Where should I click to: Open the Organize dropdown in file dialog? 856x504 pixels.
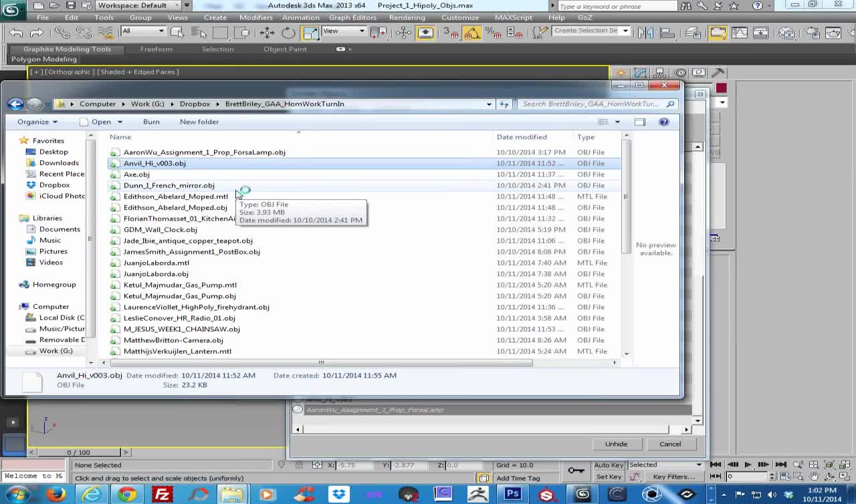click(37, 122)
